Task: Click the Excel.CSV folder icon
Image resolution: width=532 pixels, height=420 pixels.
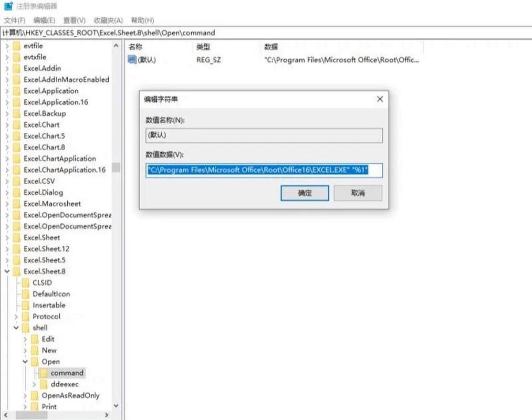Action: [x=17, y=181]
